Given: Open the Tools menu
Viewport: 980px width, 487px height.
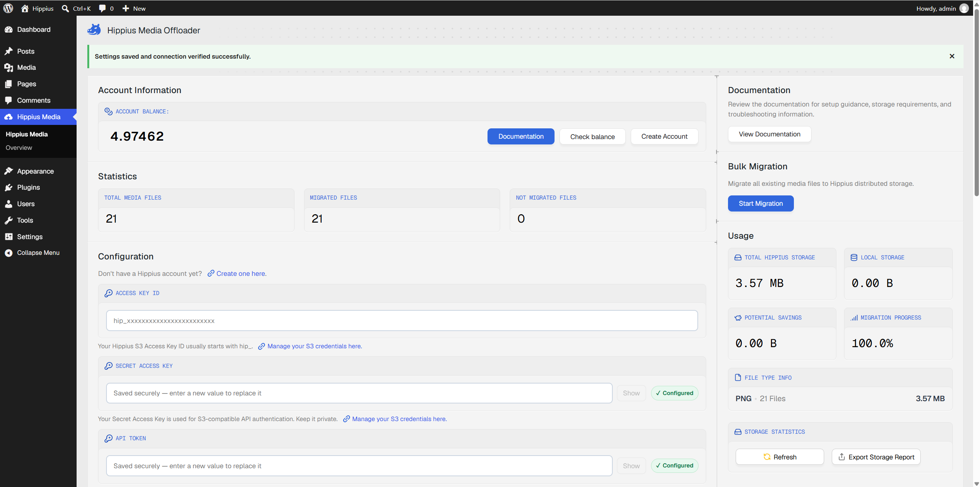Looking at the screenshot, I should 38,220.
